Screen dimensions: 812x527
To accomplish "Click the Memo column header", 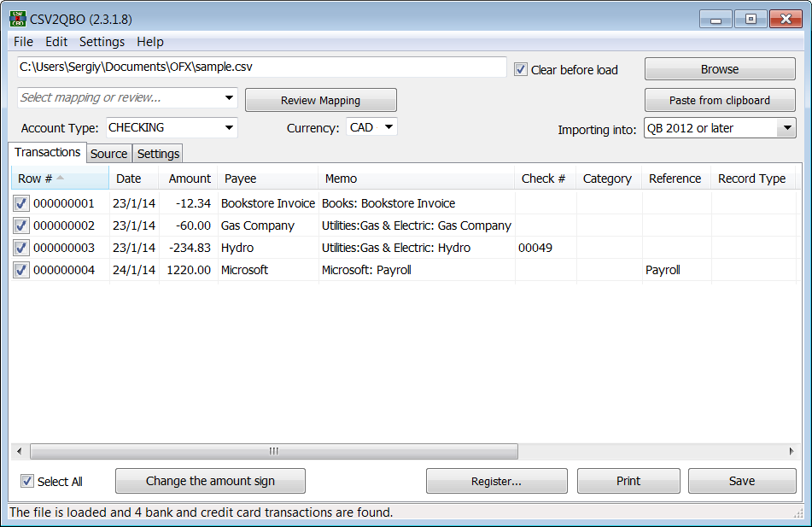I will 417,179.
